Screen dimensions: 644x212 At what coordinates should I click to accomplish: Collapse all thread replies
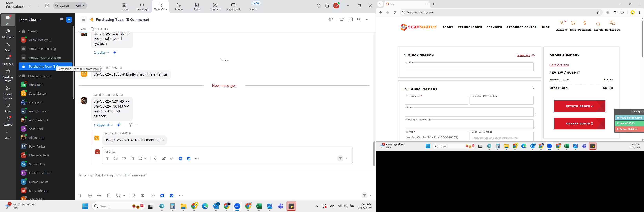pyautogui.click(x=103, y=125)
